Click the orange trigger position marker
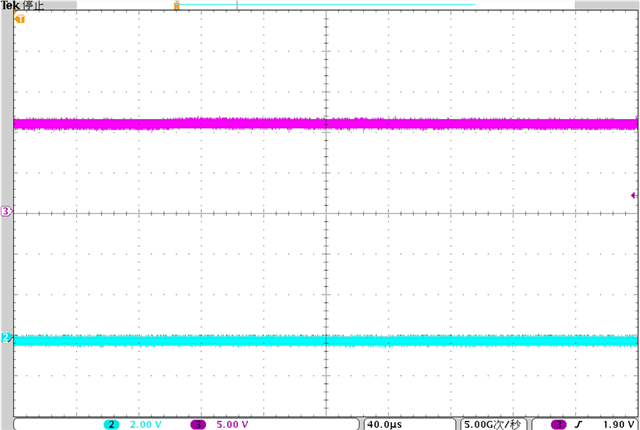The width and height of the screenshot is (640, 430). [20, 18]
